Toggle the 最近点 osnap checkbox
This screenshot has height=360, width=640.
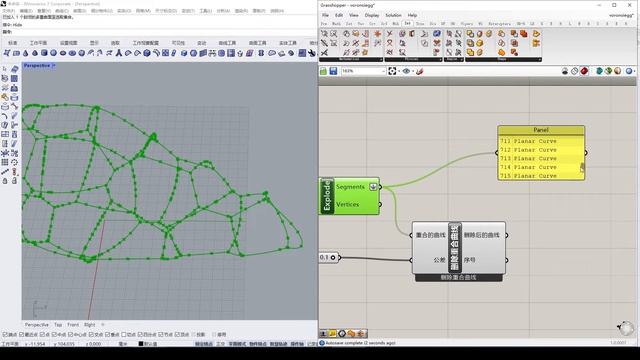pyautogui.click(x=23, y=335)
